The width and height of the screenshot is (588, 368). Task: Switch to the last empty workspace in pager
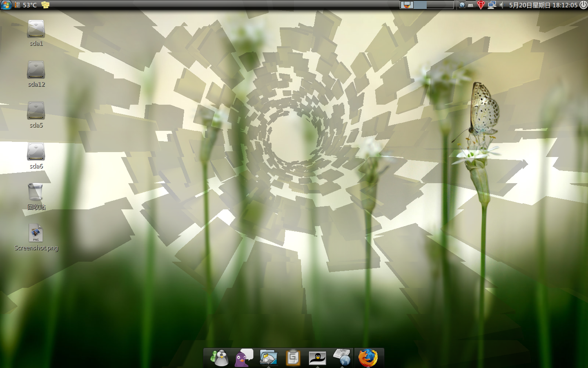click(x=446, y=5)
